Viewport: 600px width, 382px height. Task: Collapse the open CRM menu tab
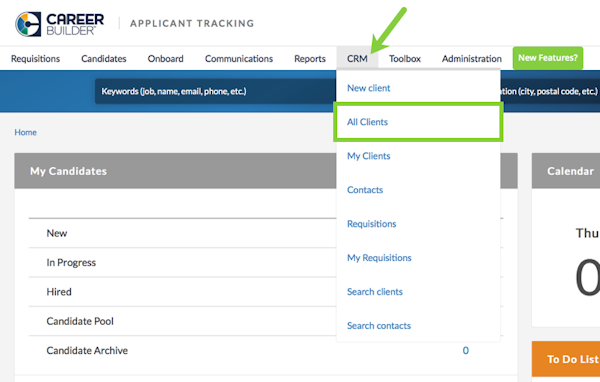click(x=357, y=58)
